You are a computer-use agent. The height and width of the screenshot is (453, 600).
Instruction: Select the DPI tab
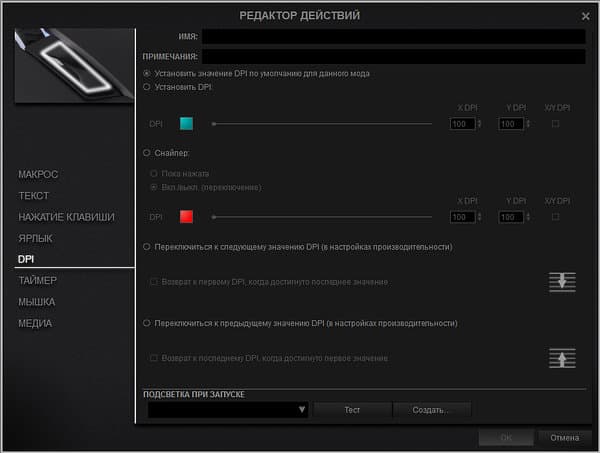(x=26, y=259)
